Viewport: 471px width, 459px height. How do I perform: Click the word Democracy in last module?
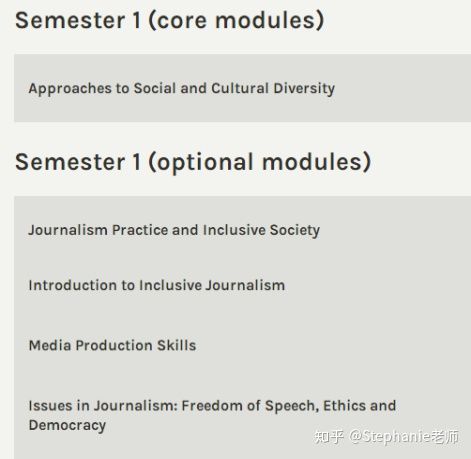pyautogui.click(x=67, y=426)
